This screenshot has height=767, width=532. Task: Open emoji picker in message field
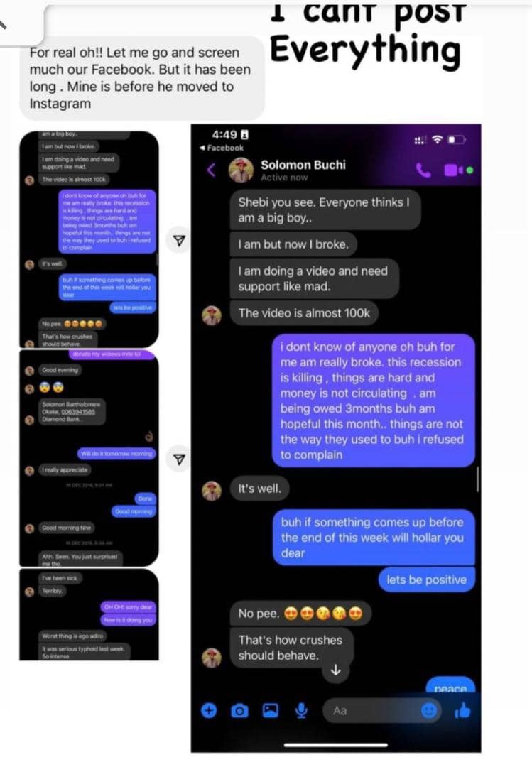429,709
